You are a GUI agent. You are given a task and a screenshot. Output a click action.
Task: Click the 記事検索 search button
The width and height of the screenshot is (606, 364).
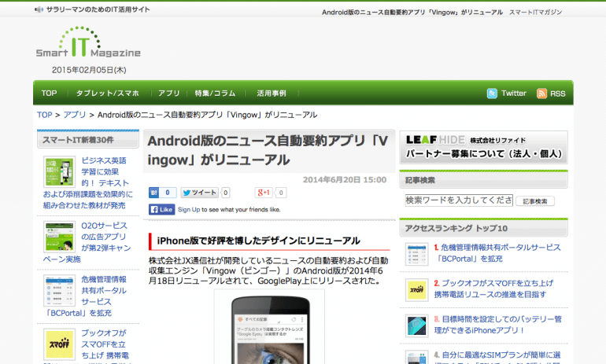pos(535,201)
